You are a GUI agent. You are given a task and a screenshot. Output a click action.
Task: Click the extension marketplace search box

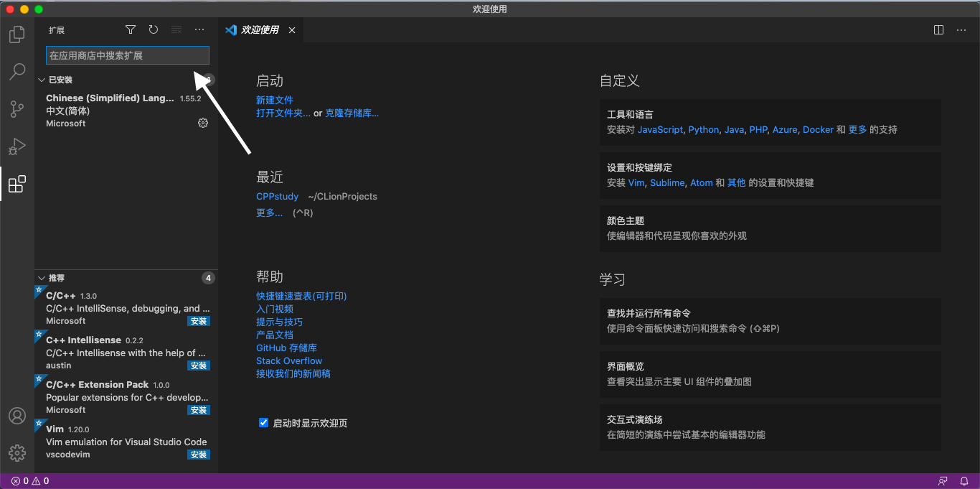pos(126,55)
